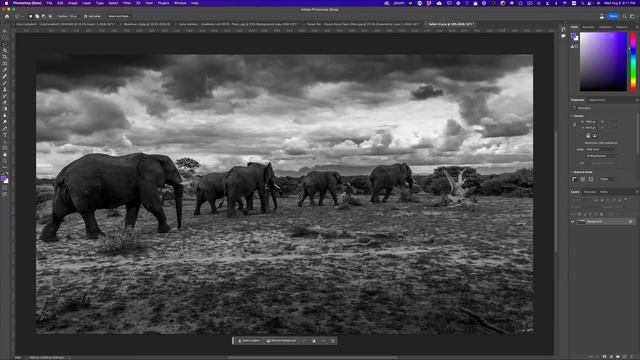This screenshot has height=360, width=640.
Task: Open the search icon at top right
Action: (624, 16)
